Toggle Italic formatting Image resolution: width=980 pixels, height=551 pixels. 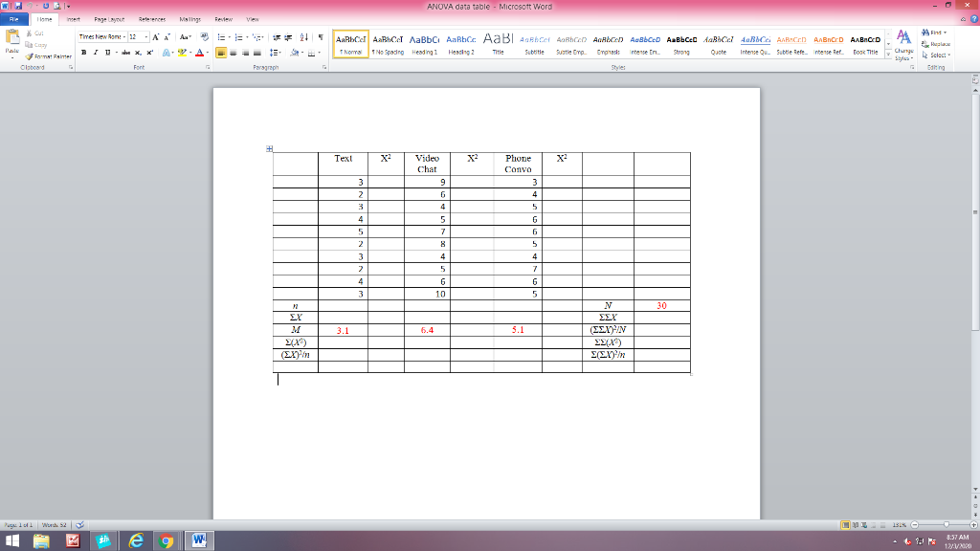pyautogui.click(x=96, y=53)
